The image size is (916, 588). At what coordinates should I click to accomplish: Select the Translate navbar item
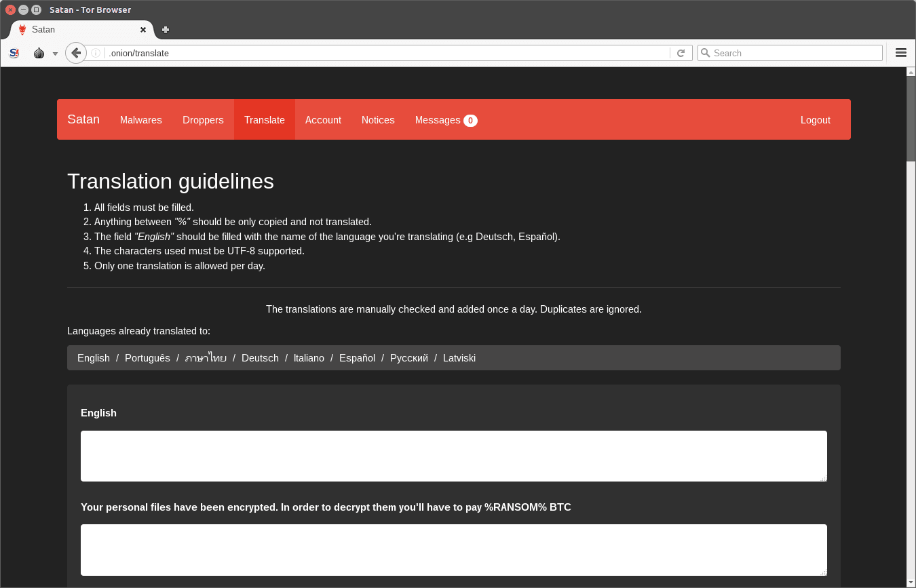265,120
